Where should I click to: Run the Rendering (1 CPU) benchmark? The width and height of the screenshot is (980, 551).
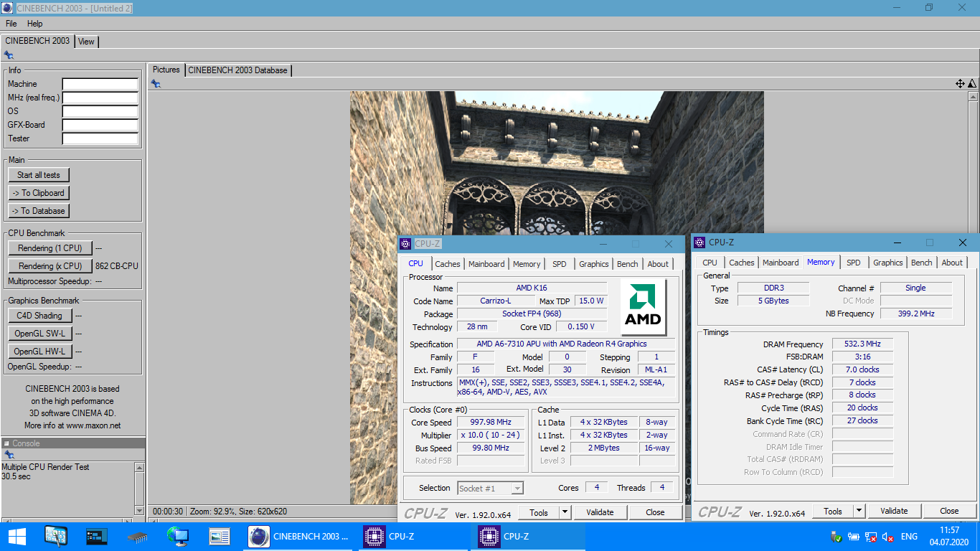click(50, 248)
